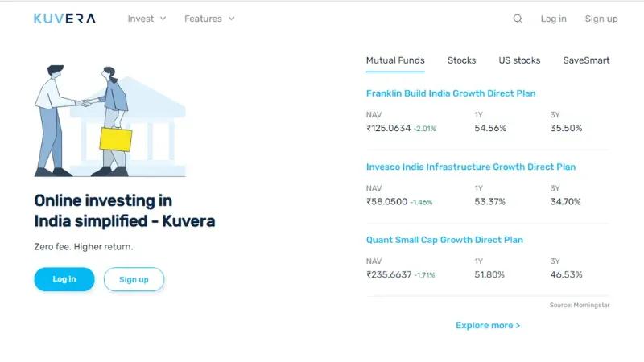Open Invesco India Infrastructure Growth Direct Plan
The width and height of the screenshot is (644, 362).
click(x=470, y=167)
